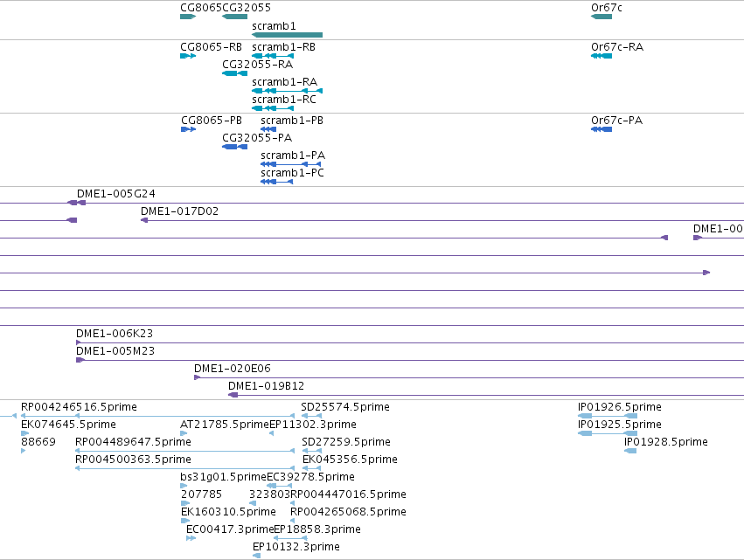This screenshot has width=744, height=560.
Task: Click the bs31g01.5prime EST label
Action: coord(224,478)
